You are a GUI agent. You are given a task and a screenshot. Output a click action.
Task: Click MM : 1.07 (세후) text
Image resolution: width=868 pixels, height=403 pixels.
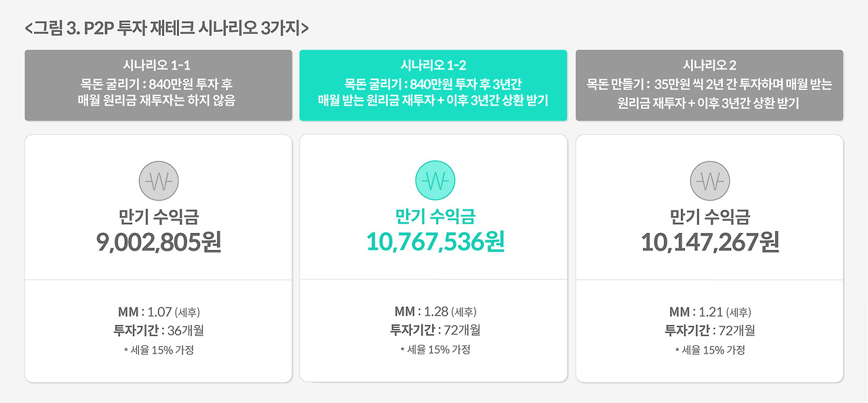(159, 312)
